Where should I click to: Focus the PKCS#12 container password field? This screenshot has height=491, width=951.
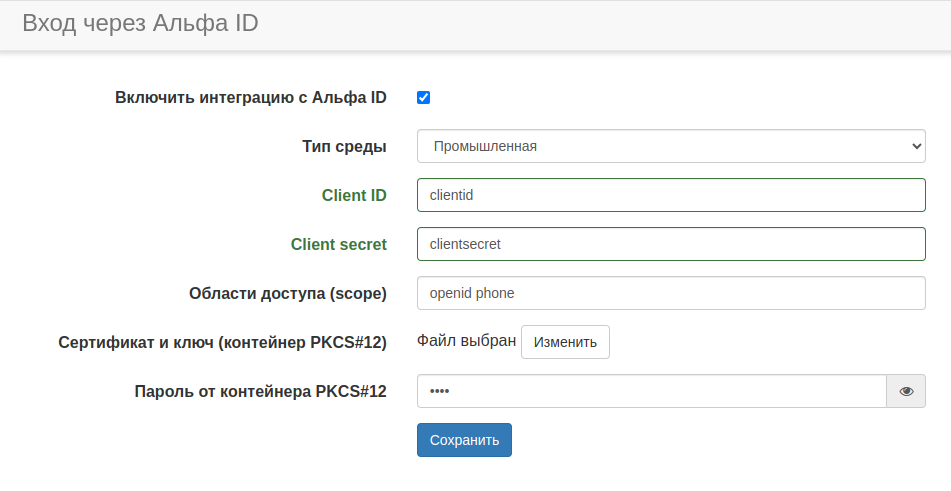(650, 391)
